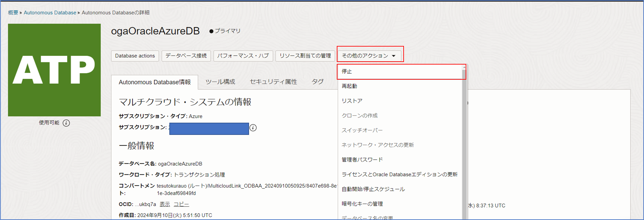Choose リストア in the dropdown menu
Viewport: 644px width, 220px height.
coord(400,101)
